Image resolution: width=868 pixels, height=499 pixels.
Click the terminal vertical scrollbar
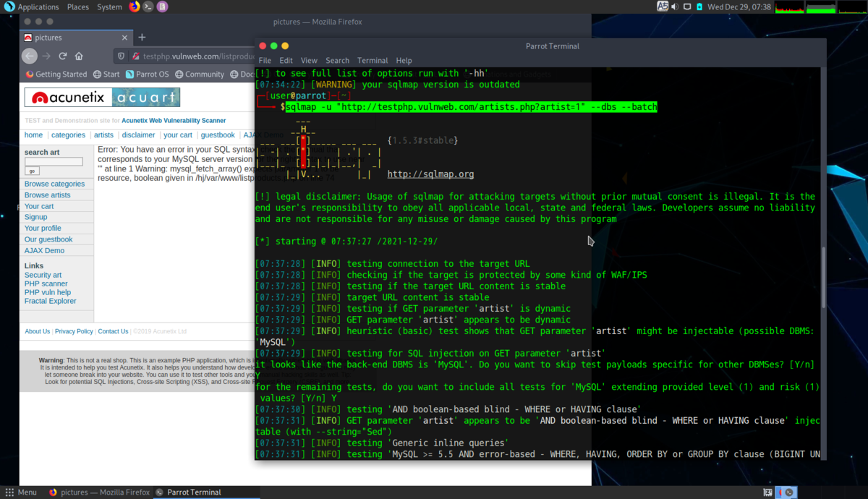click(822, 278)
